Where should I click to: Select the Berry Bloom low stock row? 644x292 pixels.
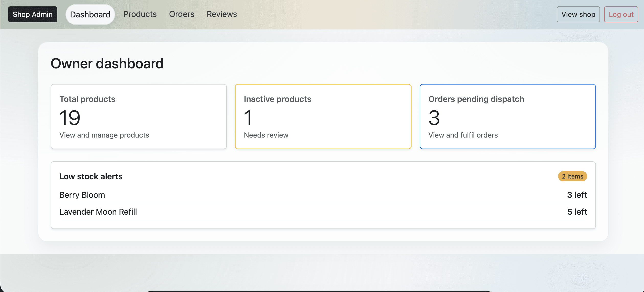[323, 195]
